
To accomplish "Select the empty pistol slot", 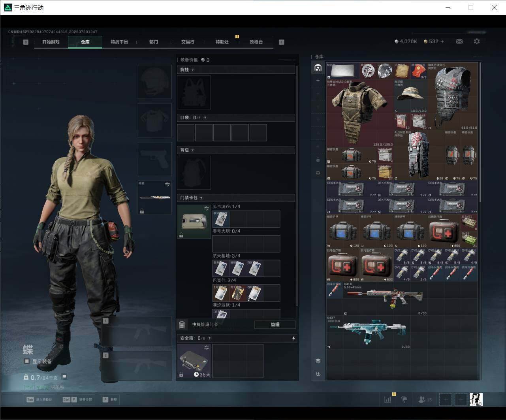I will click(155, 159).
